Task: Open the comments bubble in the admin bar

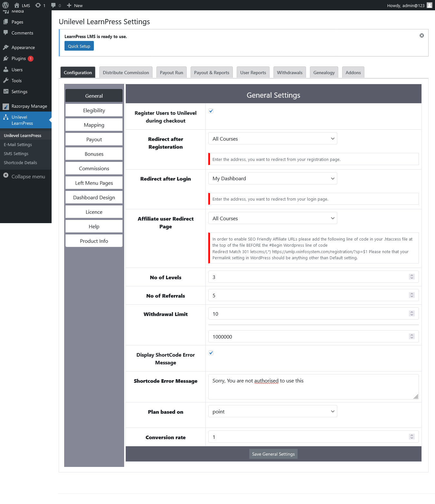Action: tap(54, 5)
